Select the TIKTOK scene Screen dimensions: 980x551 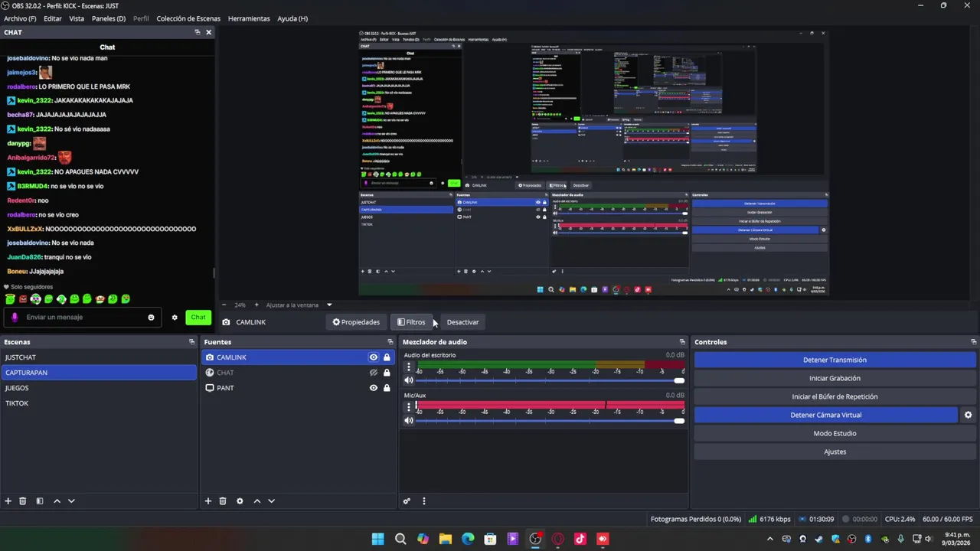pos(99,403)
